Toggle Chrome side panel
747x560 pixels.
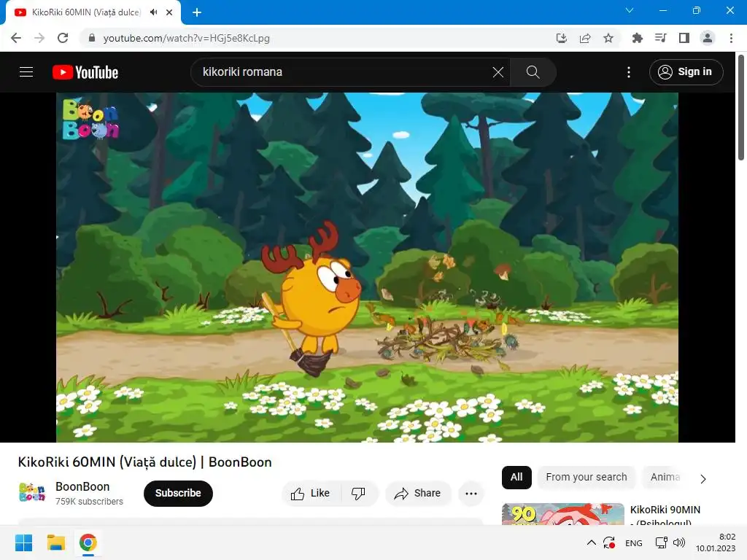point(684,38)
